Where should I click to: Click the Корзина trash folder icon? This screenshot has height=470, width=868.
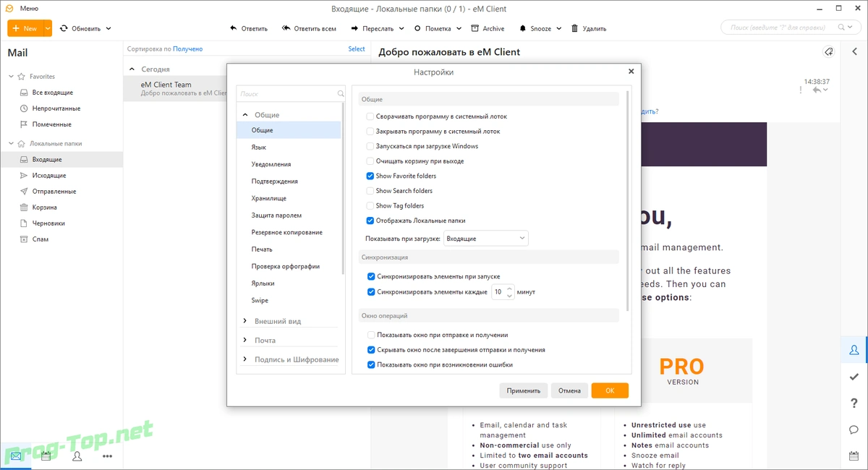tap(24, 207)
